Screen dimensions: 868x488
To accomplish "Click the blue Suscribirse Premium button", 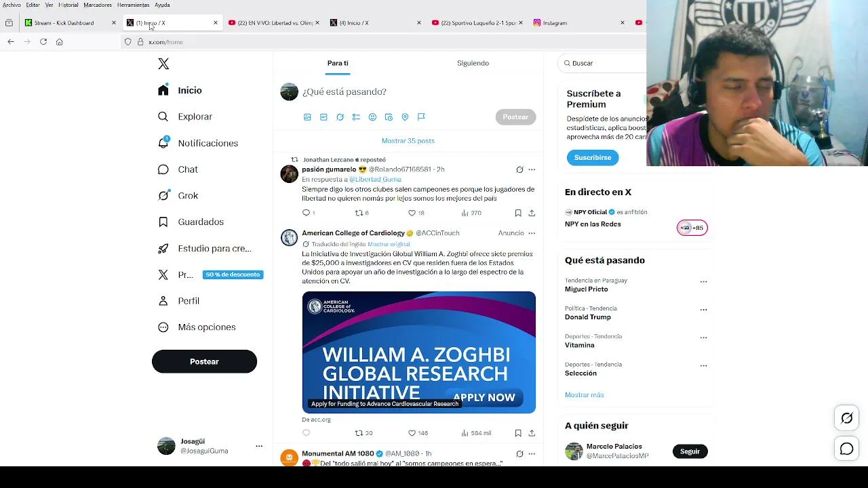I will 593,157.
